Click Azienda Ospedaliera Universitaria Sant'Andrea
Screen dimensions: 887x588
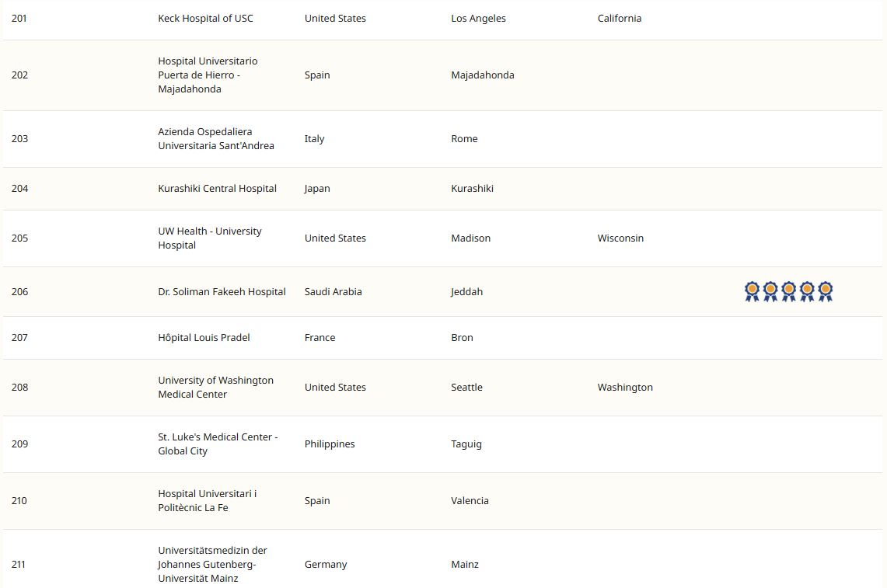[x=215, y=139]
